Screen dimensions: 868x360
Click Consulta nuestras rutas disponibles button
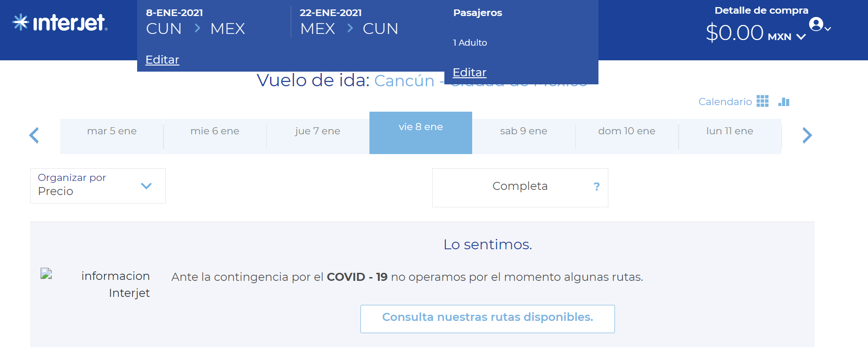point(488,319)
